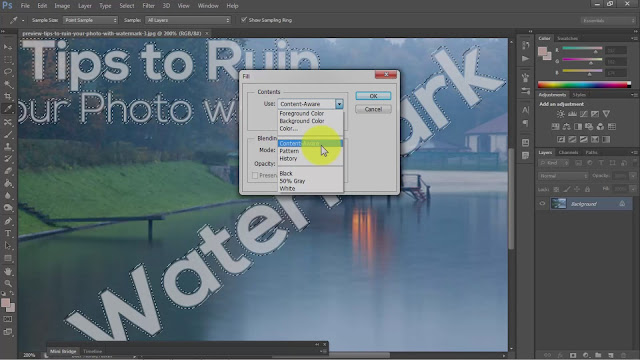Toggle lock all padlock in Layers panel
Screen dimensions: 640x360
click(x=587, y=189)
